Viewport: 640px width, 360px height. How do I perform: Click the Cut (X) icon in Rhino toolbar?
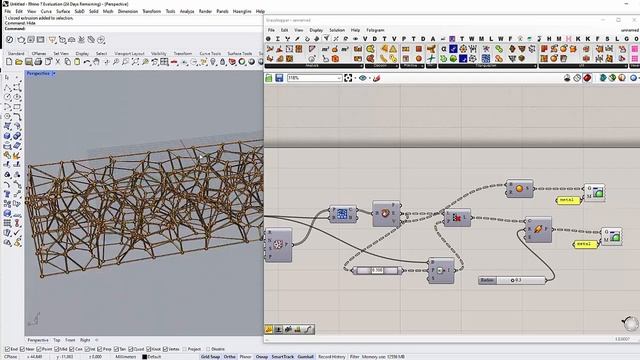tap(58, 62)
